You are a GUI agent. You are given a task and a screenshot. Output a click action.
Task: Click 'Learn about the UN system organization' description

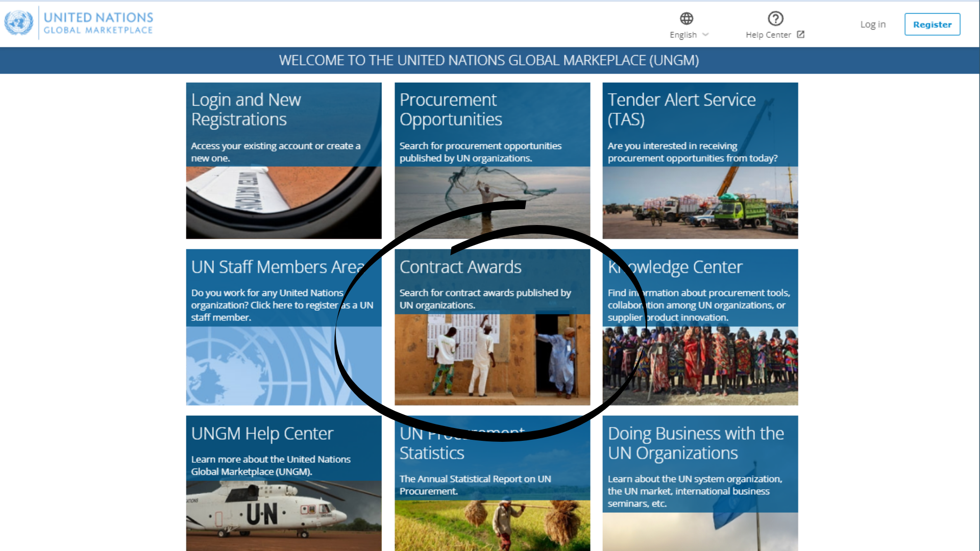pos(695,491)
